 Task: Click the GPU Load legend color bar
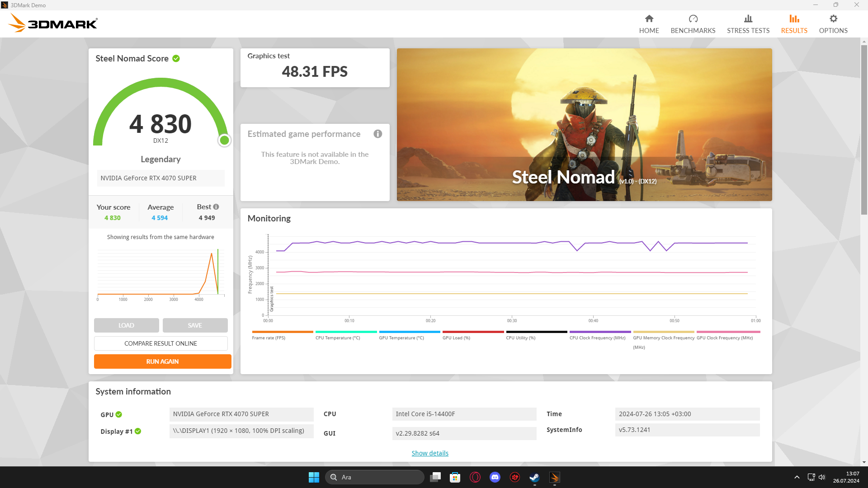[x=473, y=332]
